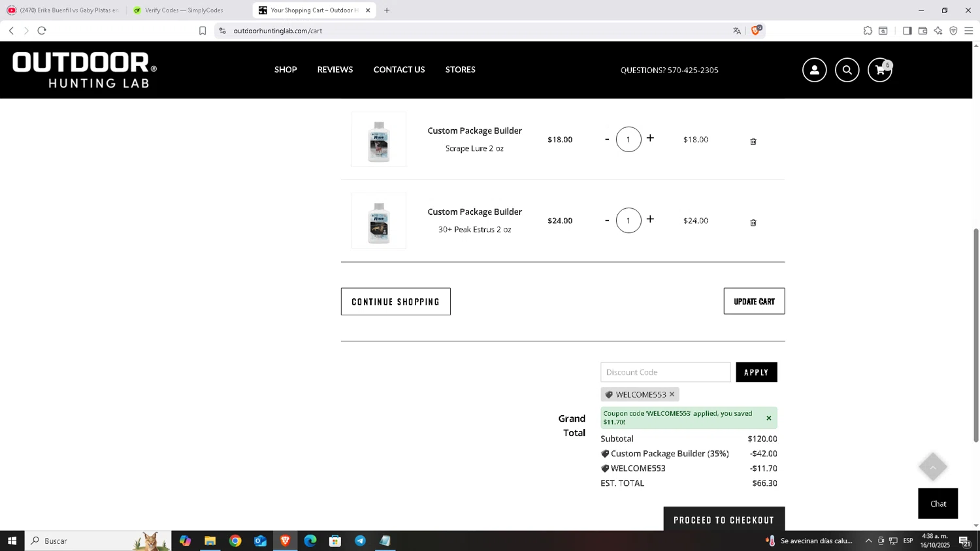Image resolution: width=980 pixels, height=551 pixels.
Task: Click quantity field for 30+ Peak Estrus
Action: pos(629,221)
